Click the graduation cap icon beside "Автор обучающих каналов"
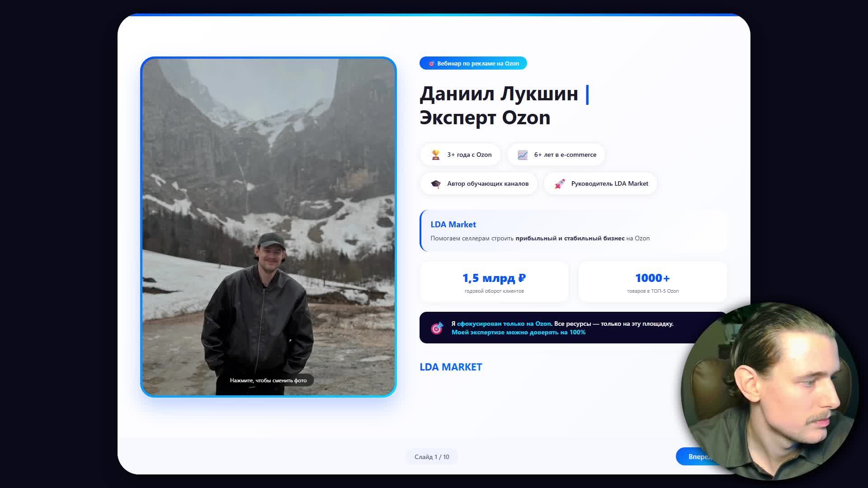 435,183
